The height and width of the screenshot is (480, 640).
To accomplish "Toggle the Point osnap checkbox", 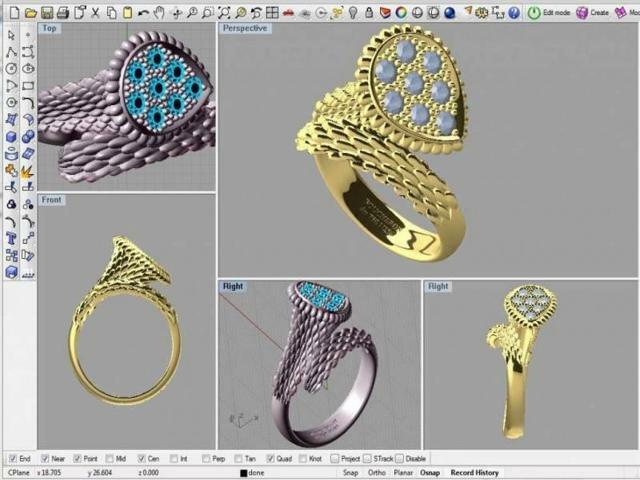I will 77,459.
